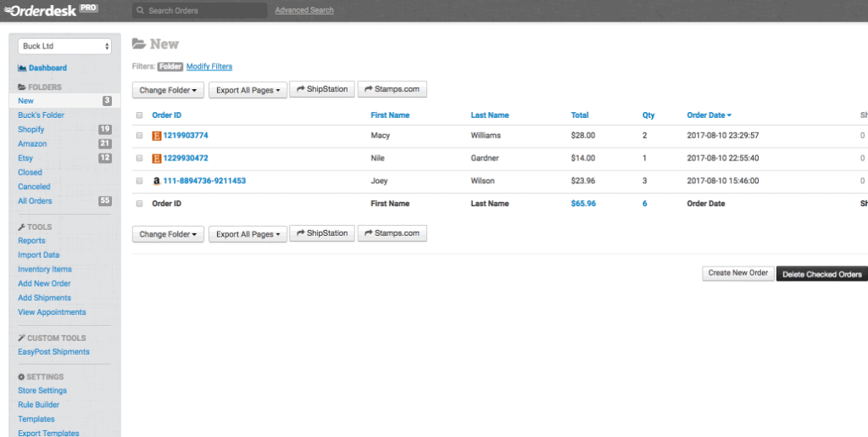
Task: Expand the top Change Folder dropdown
Action: tap(168, 90)
